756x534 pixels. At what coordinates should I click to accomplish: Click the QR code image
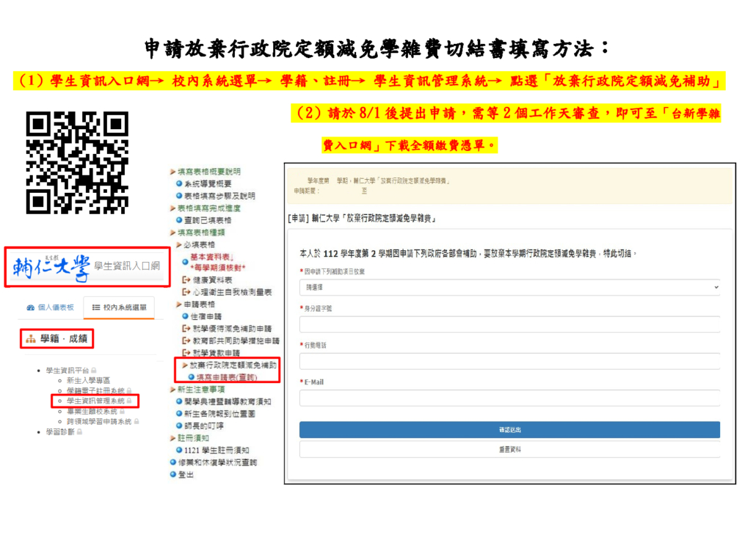click(77, 163)
